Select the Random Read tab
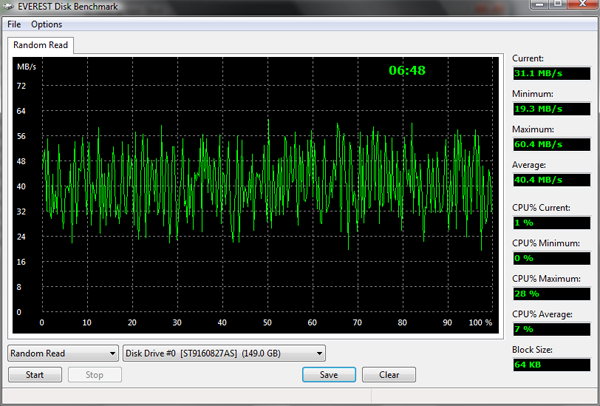 (41, 45)
